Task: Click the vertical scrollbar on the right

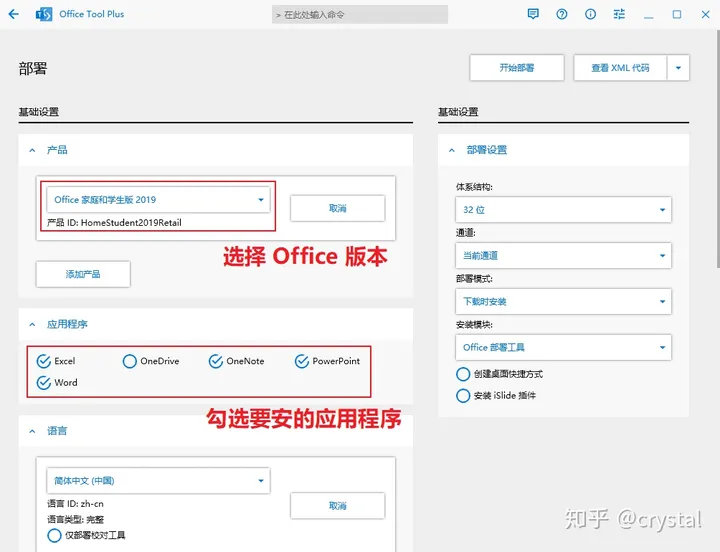Action: coord(718,148)
